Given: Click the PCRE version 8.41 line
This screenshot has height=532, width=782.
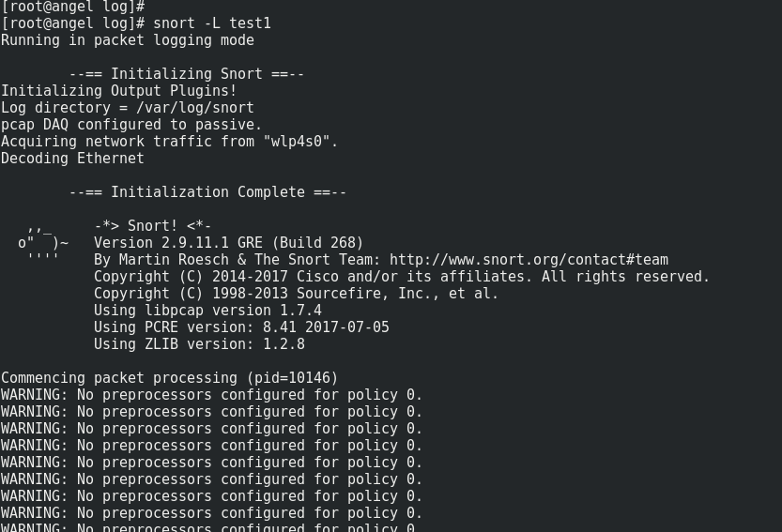Looking at the screenshot, I should 241,327.
